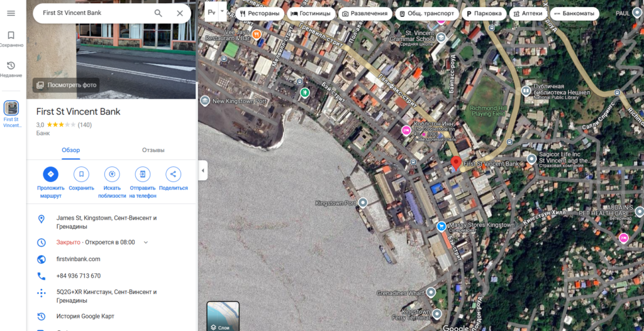Open firstvinbank.com website link

(78, 259)
